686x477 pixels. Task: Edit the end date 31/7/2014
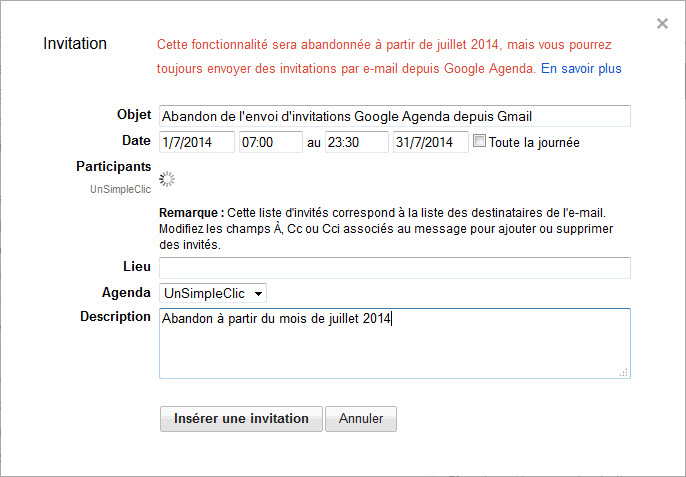(430, 142)
